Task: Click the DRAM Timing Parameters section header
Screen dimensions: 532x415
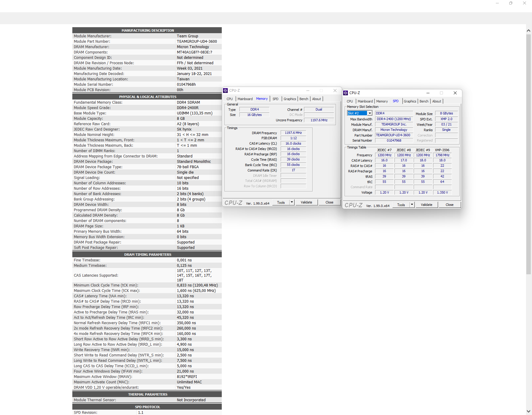Action: [x=147, y=254]
